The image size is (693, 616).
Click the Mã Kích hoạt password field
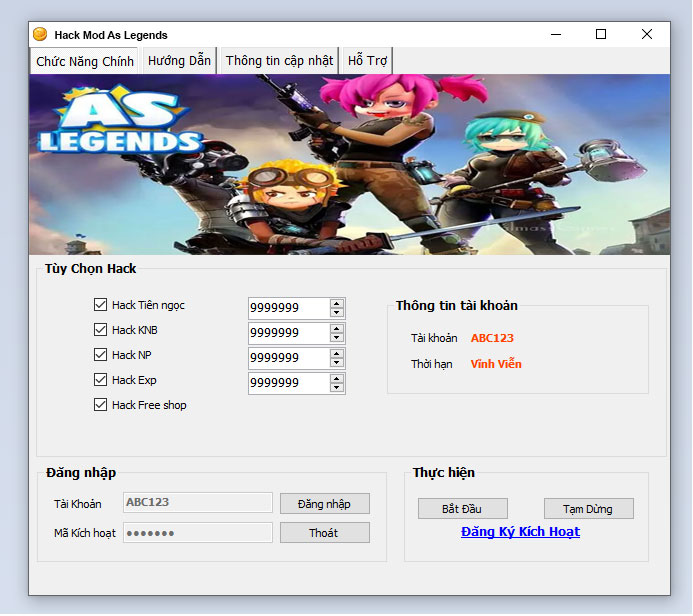pos(197,533)
